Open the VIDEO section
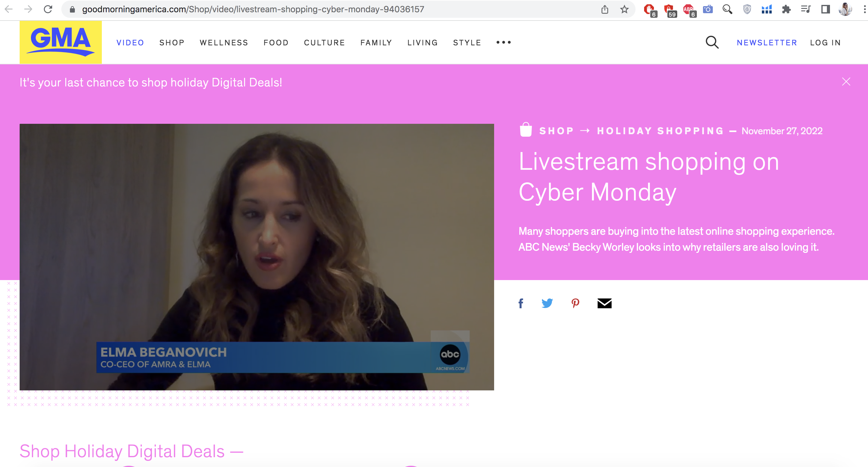 [130, 43]
